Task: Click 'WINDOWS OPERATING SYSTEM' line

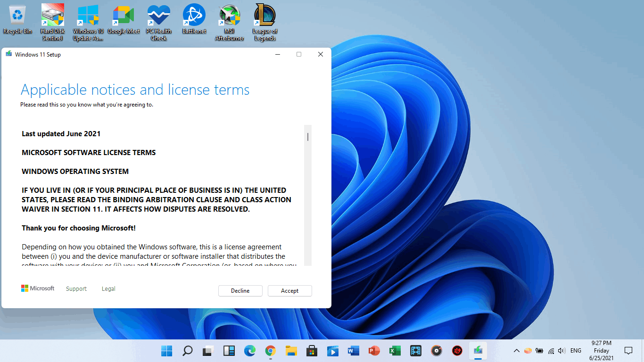Action: 75,172
